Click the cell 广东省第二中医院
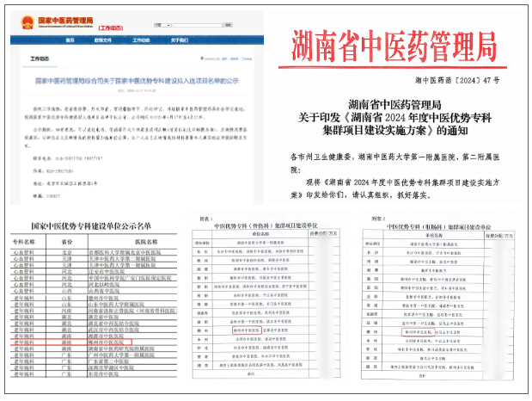 tap(109, 361)
